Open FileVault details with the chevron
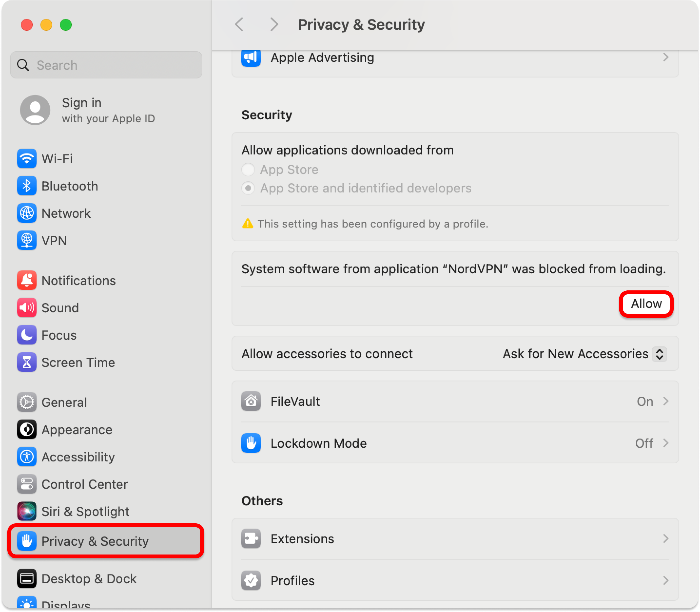The width and height of the screenshot is (700, 612). tap(665, 401)
